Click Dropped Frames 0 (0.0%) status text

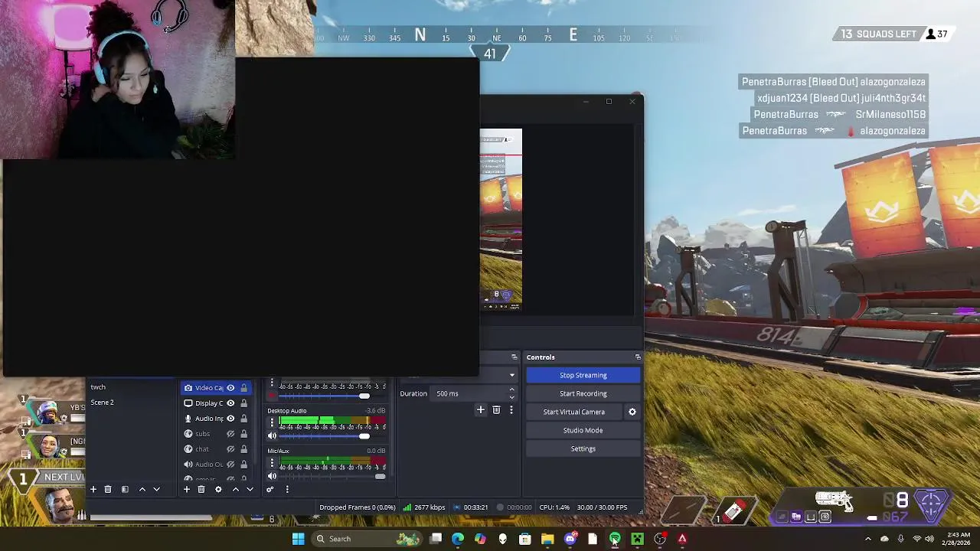click(358, 507)
